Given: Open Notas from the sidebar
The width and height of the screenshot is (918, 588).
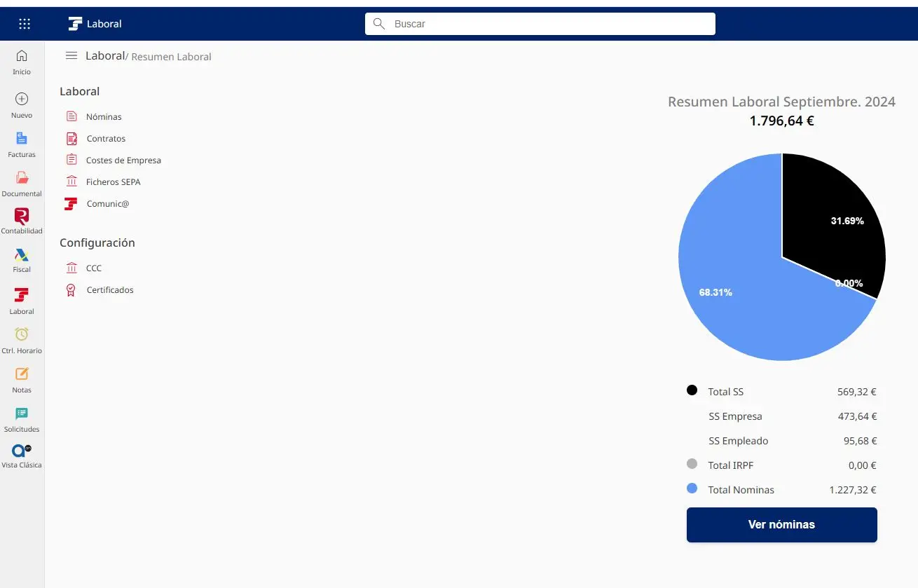Looking at the screenshot, I should click(x=22, y=374).
